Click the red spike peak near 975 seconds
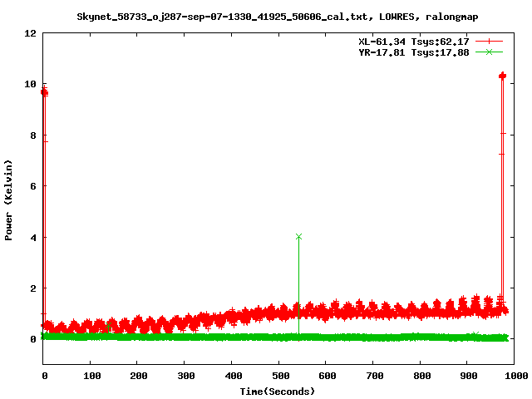The width and height of the screenshot is (532, 399). [x=502, y=76]
